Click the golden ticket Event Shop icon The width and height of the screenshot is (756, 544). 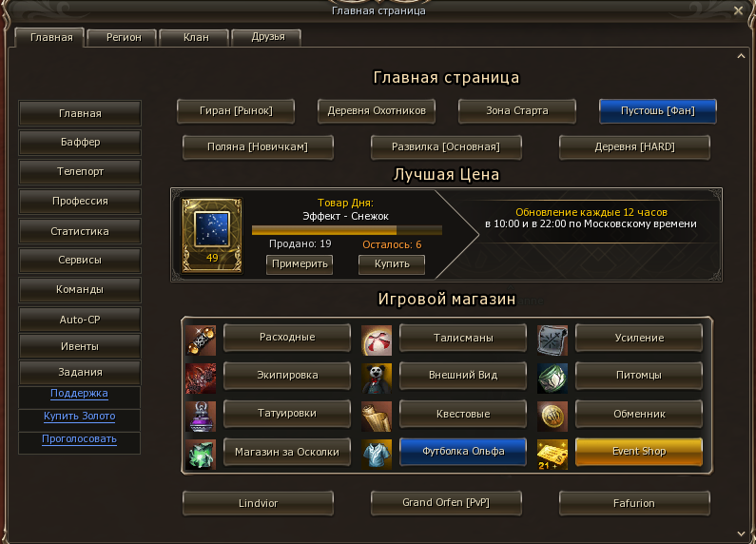pos(552,455)
